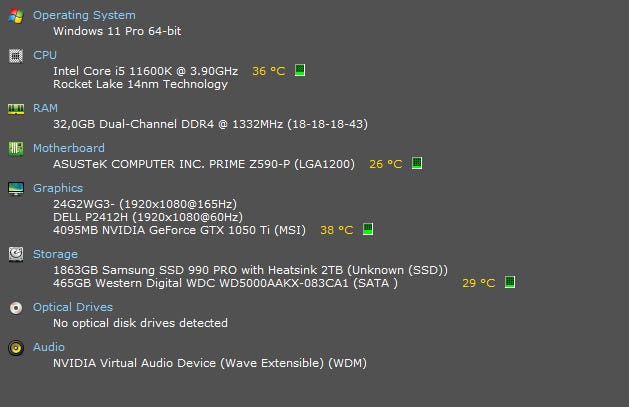
Task: Select the Graphics section heading
Action: coord(58,188)
